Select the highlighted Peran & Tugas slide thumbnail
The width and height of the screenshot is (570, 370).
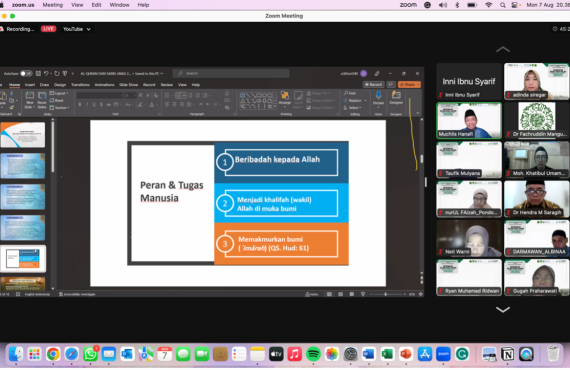(23, 259)
